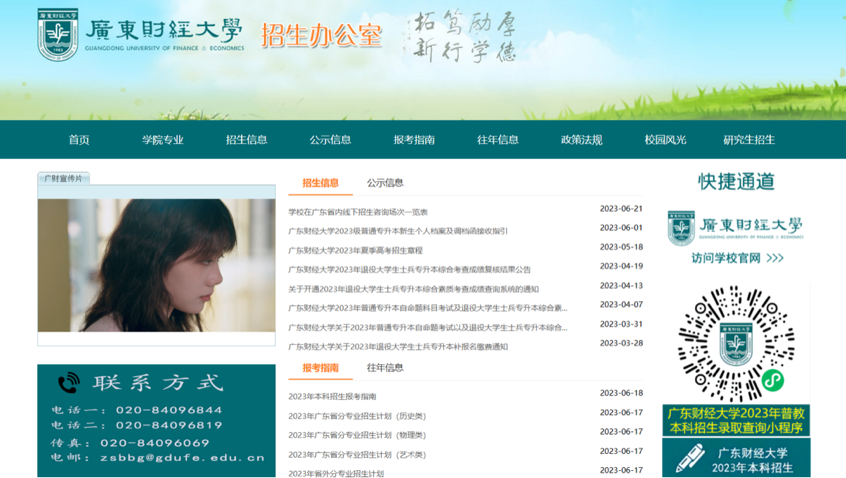Viewport: 846px width, 478px height.
Task: Click the 招生办公室 header title
Action: (322, 36)
